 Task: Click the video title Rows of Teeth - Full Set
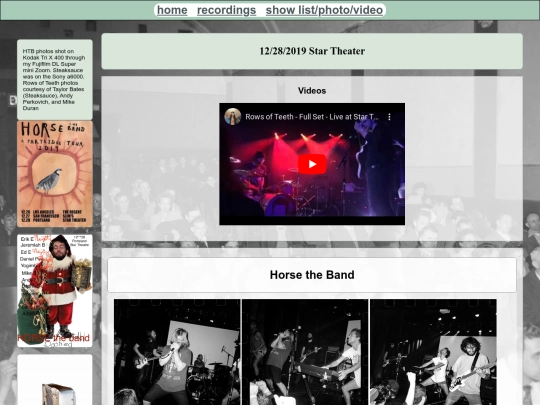[x=312, y=117]
